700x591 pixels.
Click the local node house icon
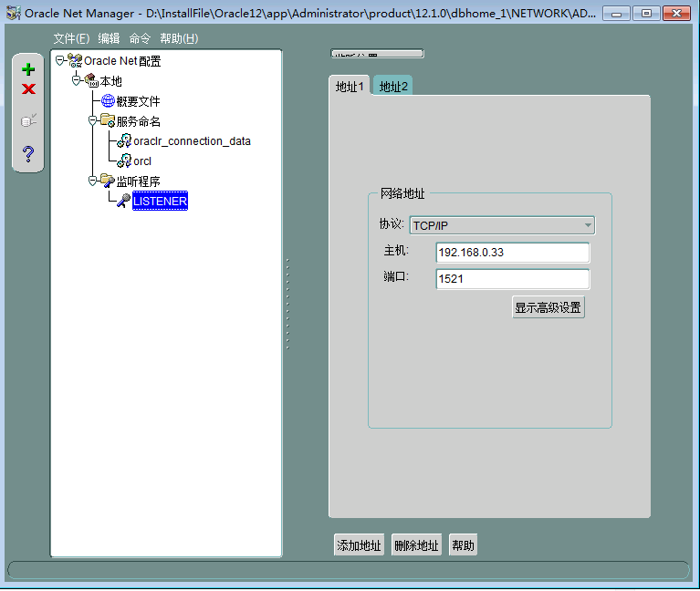tap(91, 81)
